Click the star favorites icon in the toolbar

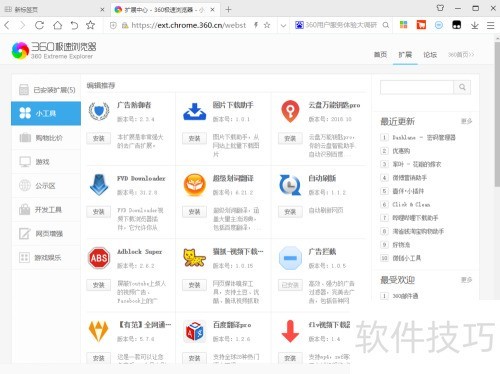pyautogui.click(x=90, y=25)
